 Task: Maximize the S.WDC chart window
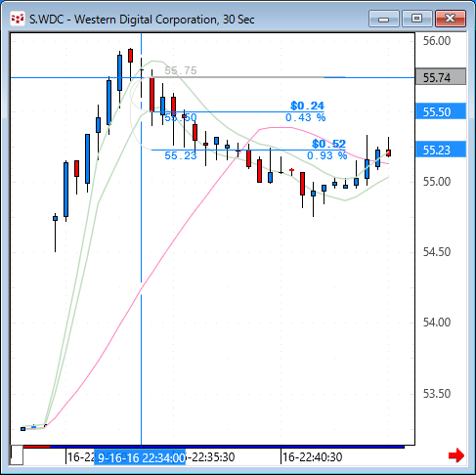click(416, 19)
